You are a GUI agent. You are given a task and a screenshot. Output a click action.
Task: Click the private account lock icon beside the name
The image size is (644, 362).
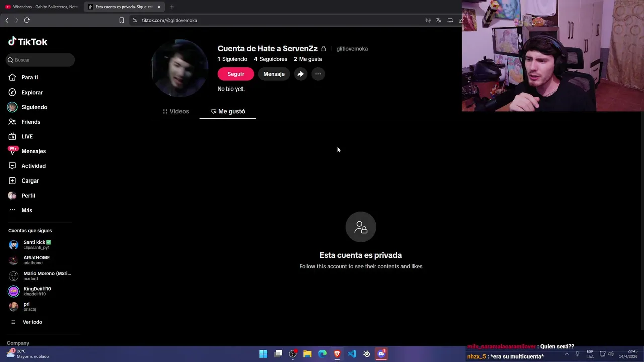coord(323,49)
